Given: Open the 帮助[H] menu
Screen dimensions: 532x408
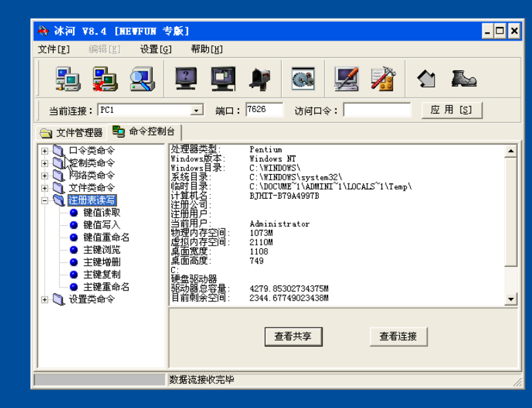Looking at the screenshot, I should pyautogui.click(x=207, y=50).
